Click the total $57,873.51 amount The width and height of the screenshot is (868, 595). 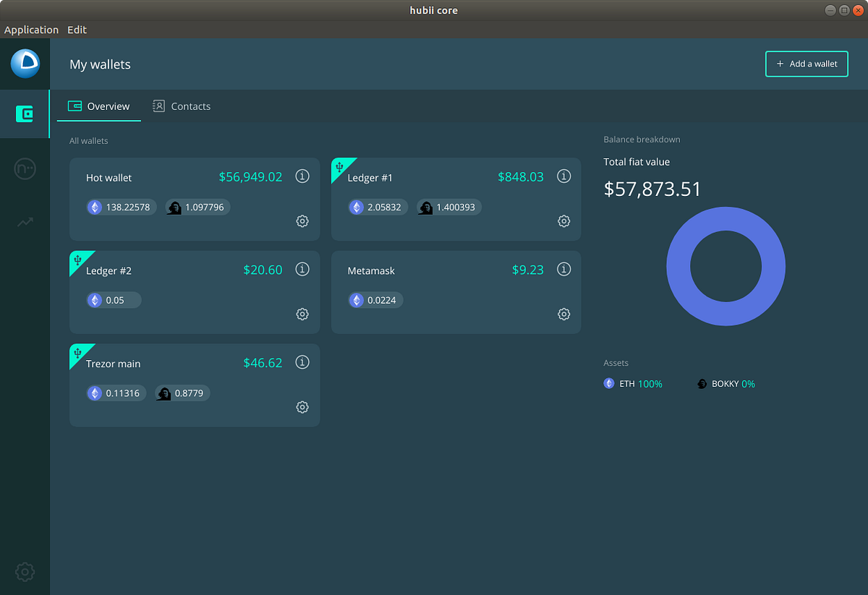[x=652, y=189]
